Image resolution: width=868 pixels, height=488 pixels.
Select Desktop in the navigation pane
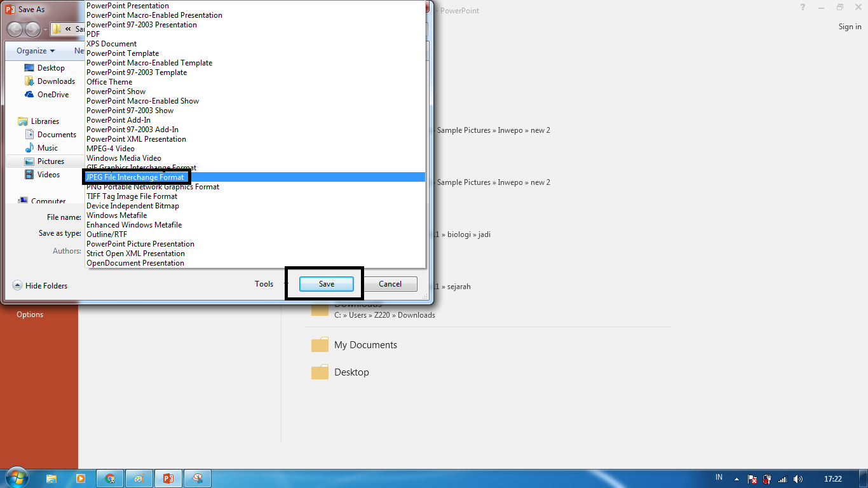click(44, 68)
